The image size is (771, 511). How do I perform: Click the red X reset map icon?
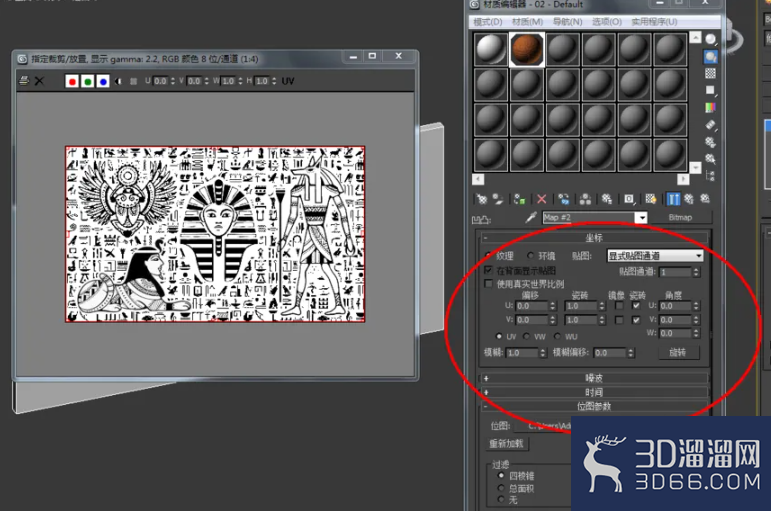coord(541,199)
